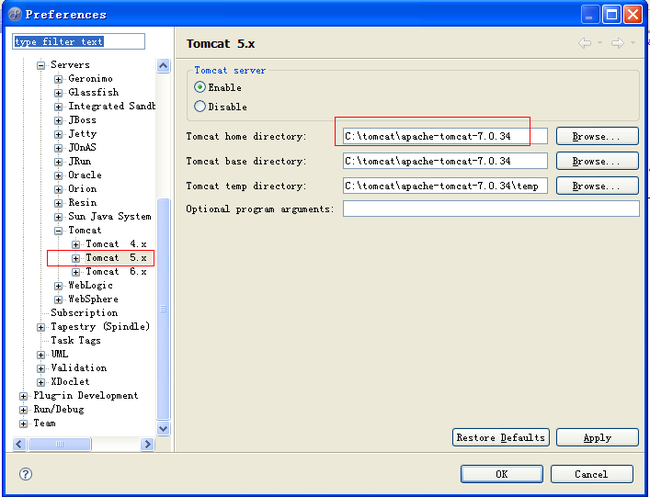Confirm preferences with OK
The width and height of the screenshot is (650, 497).
pos(502,474)
